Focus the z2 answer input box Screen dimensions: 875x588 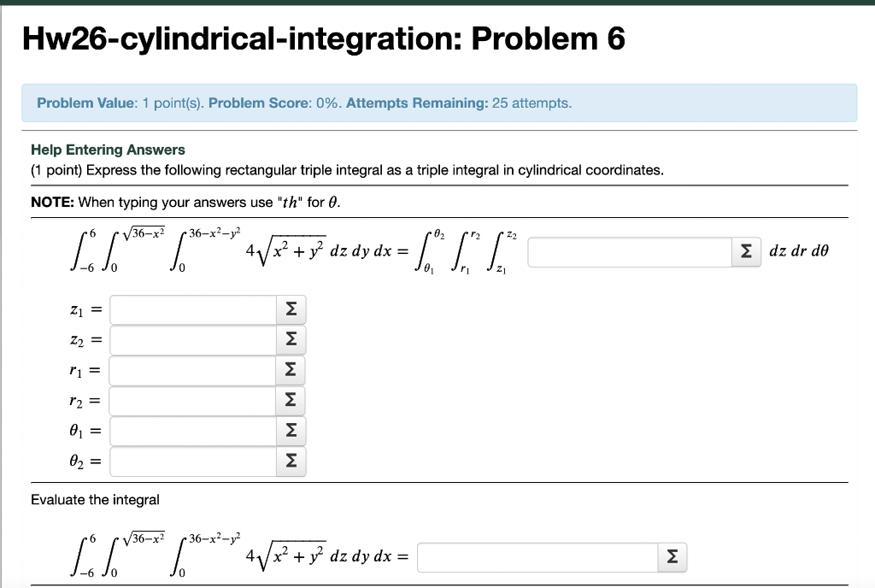click(x=192, y=339)
